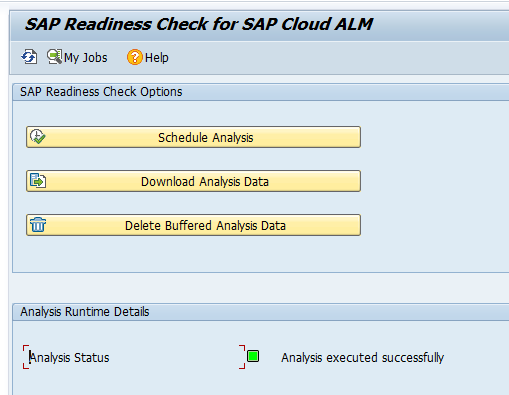The width and height of the screenshot is (509, 395).
Task: Click the refresh icon in toolbar
Action: point(29,57)
